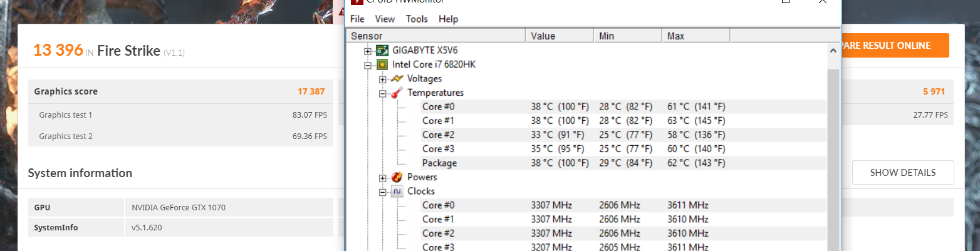Collapse the Temperatures section
Screen dimensions: 980x251
click(383, 93)
